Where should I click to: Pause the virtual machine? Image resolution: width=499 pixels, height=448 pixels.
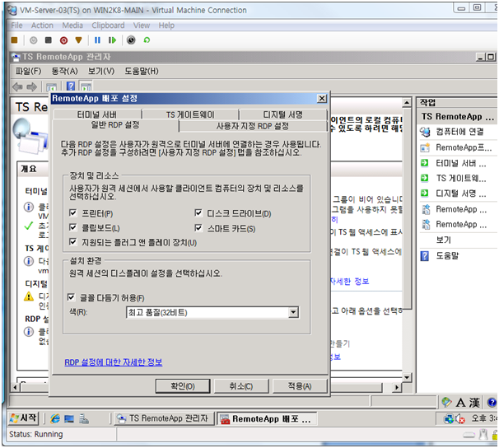point(97,40)
